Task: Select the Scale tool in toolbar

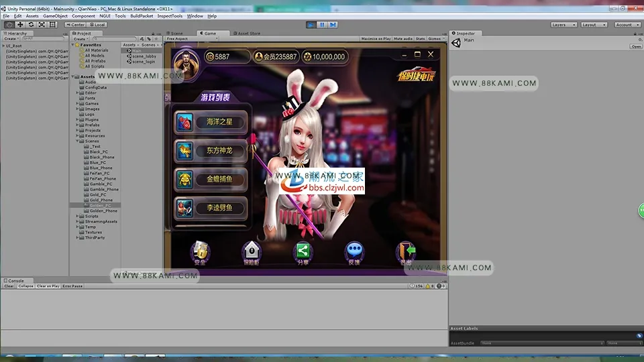Action: [42, 25]
